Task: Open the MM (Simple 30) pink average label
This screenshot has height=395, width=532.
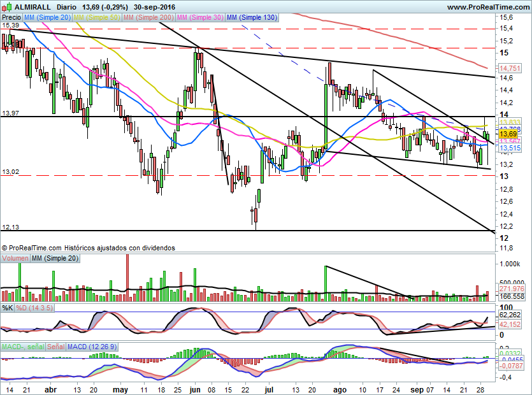Action: click(x=200, y=17)
